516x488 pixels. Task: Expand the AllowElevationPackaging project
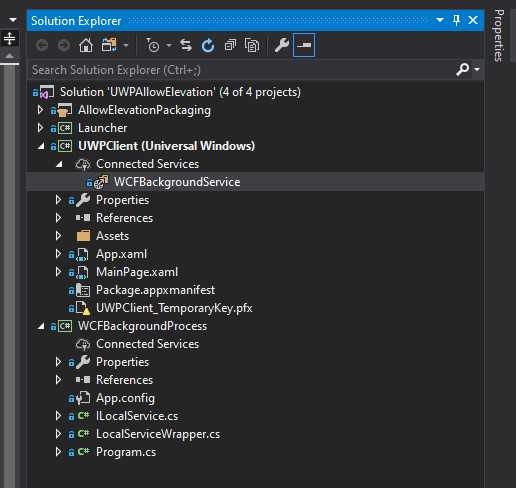click(x=40, y=110)
